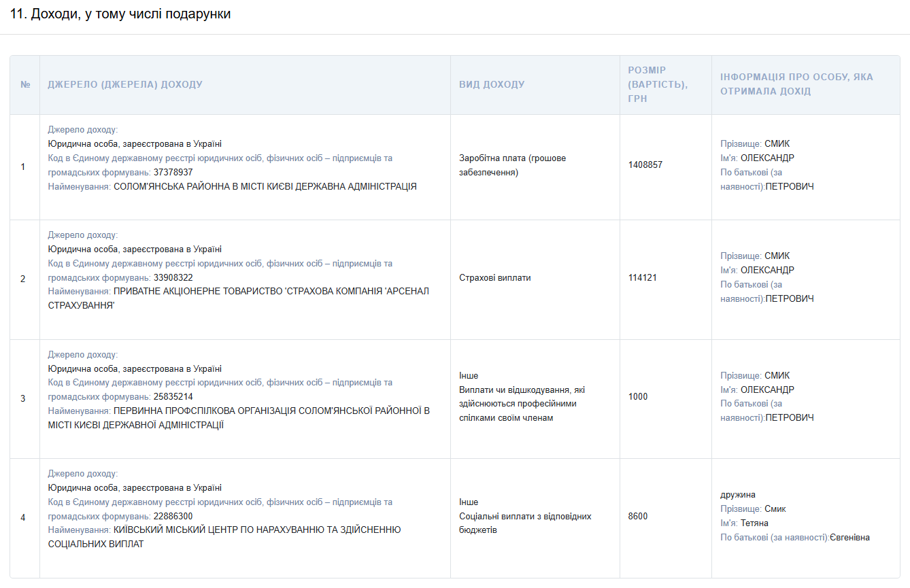Viewport: 910px width, 588px height.
Task: Click the amount 114121
Action: (642, 278)
